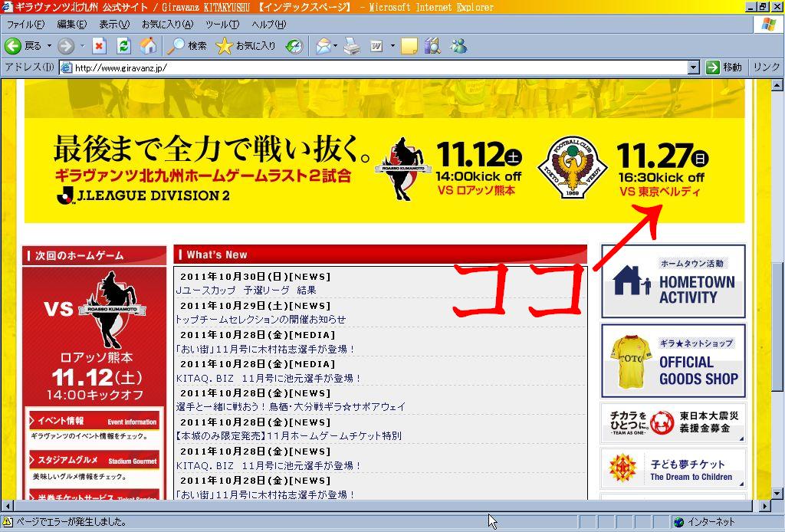Screen dimensions: 785x532
Task: Click the page icon in the address bar
Action: [x=66, y=67]
